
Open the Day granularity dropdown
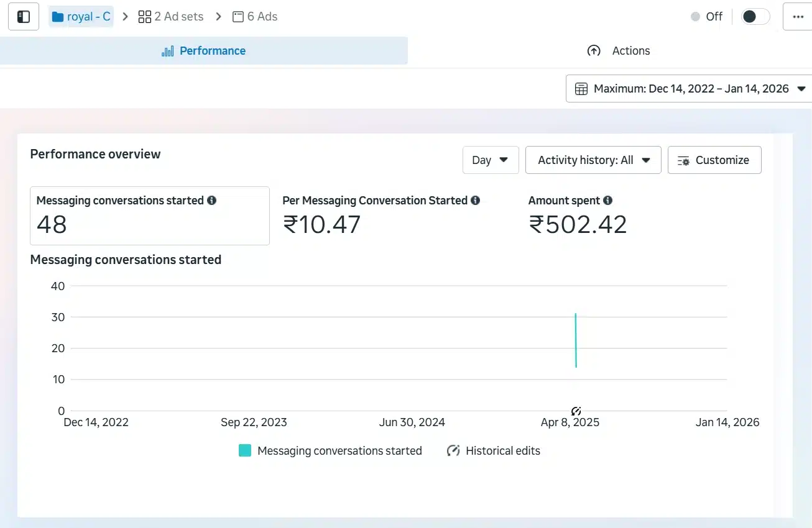click(x=490, y=160)
